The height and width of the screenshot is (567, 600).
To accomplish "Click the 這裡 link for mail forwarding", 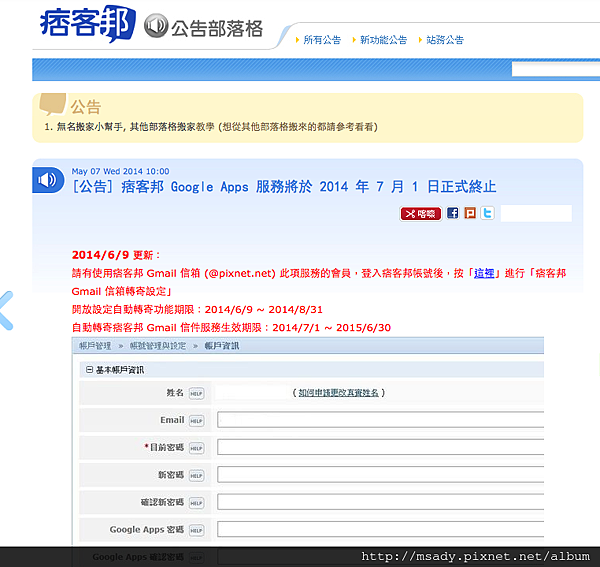I will click(484, 273).
